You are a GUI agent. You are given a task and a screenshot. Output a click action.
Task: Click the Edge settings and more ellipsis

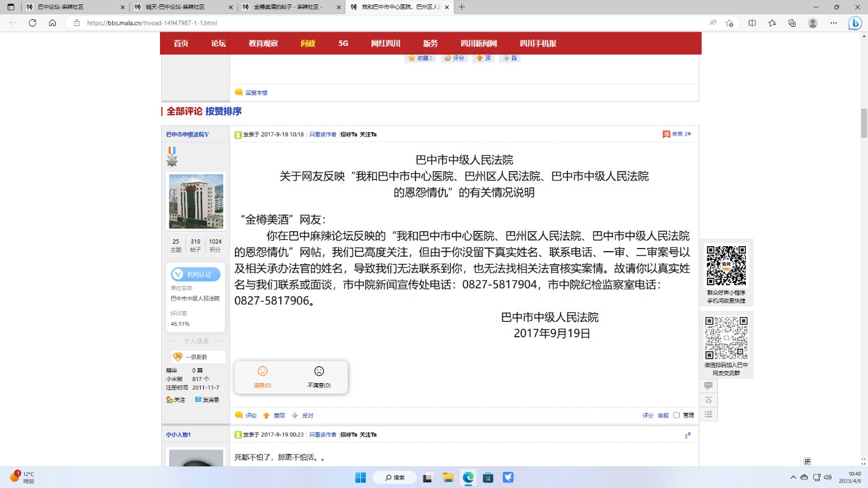point(833,23)
